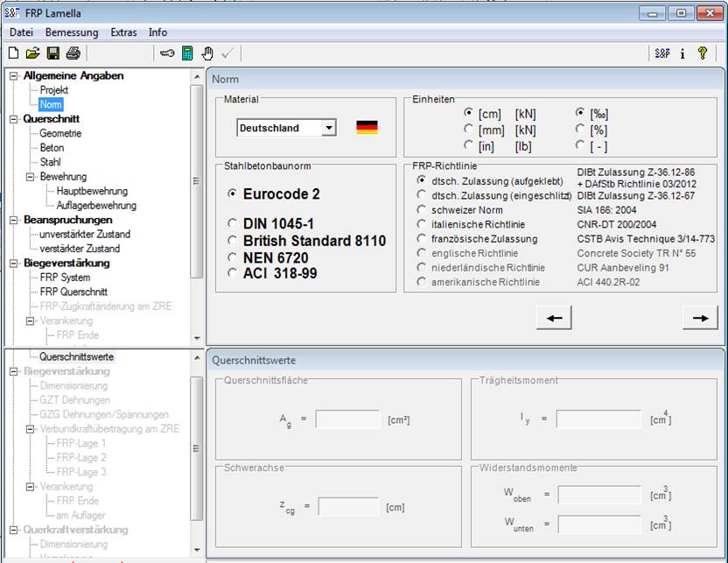The image size is (728, 563).
Task: Click the right arrow navigation button
Action: [x=699, y=317]
